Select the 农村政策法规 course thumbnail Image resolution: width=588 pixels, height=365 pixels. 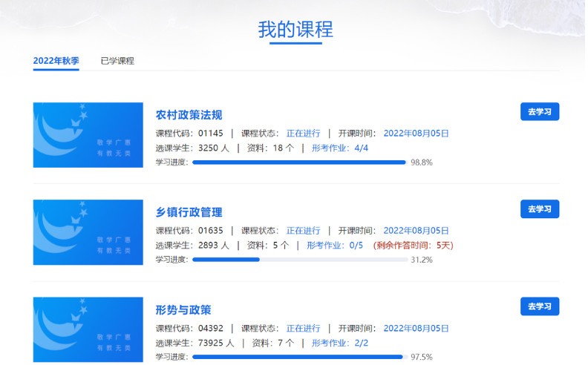click(88, 135)
